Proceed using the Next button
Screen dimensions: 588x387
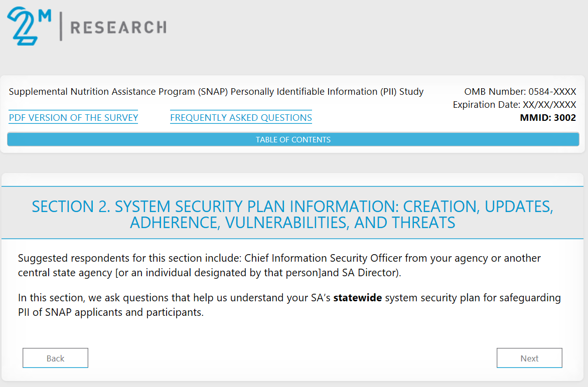coord(529,358)
